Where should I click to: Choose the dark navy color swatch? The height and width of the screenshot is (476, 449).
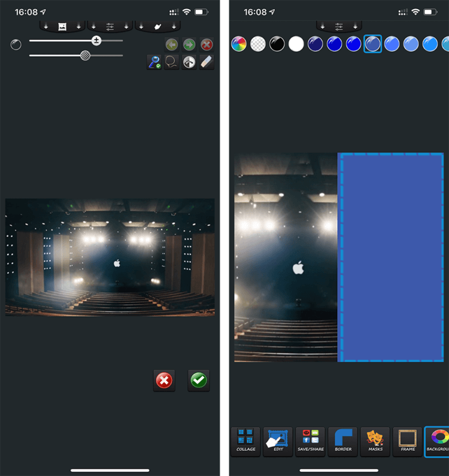pos(315,44)
